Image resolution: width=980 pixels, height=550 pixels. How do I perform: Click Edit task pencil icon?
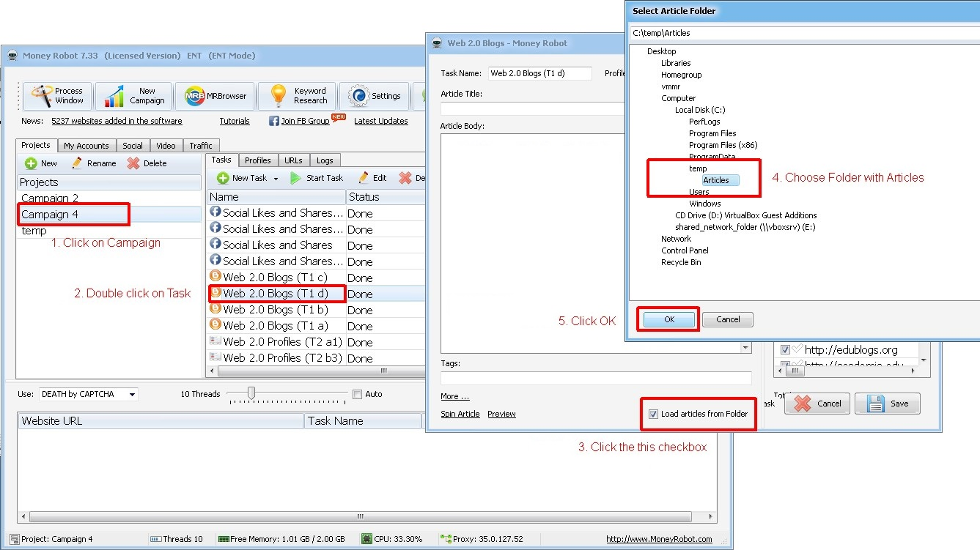click(363, 178)
